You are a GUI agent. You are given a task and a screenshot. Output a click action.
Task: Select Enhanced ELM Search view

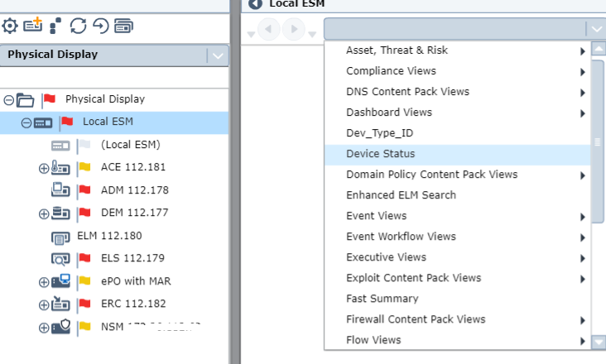point(457,195)
